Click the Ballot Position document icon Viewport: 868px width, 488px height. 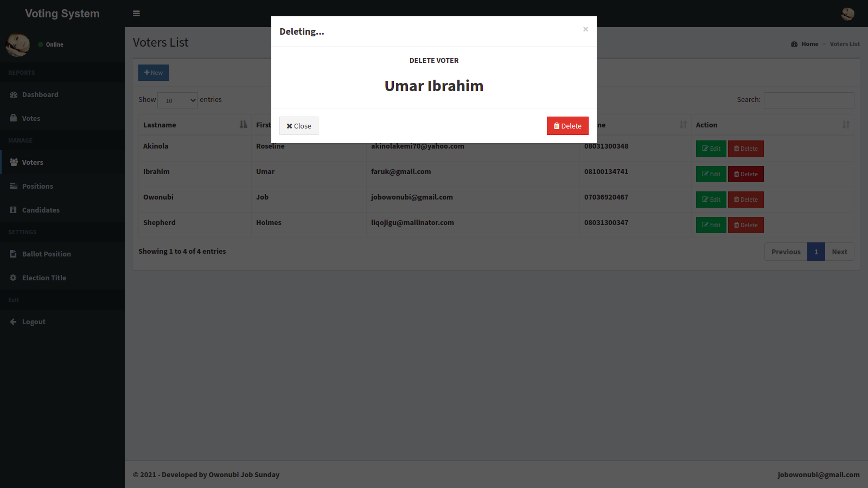[13, 254]
